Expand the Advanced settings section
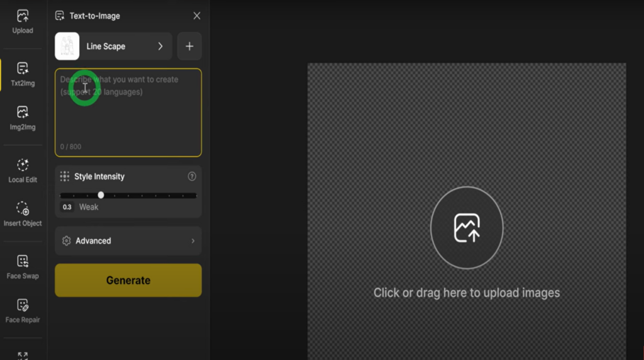Image resolution: width=644 pixels, height=360 pixels. (128, 241)
